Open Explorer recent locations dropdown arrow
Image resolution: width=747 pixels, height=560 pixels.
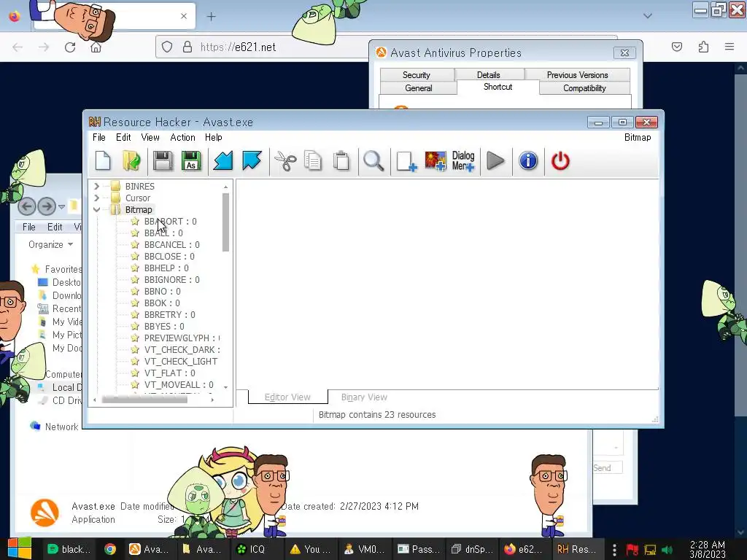[x=61, y=206]
